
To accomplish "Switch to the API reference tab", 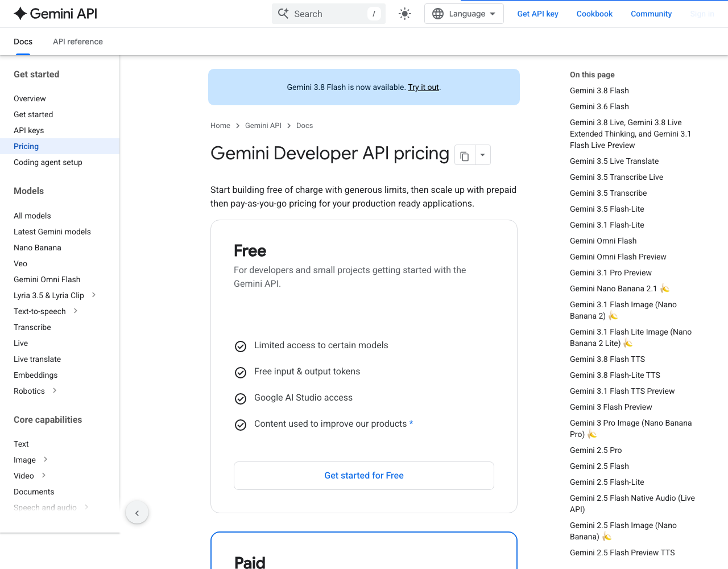I will [78, 42].
